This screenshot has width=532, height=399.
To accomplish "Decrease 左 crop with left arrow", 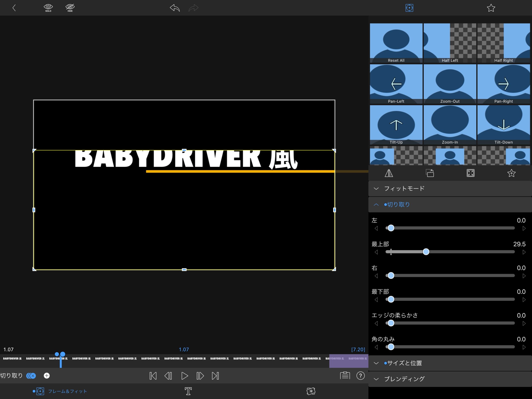I will pos(376,228).
